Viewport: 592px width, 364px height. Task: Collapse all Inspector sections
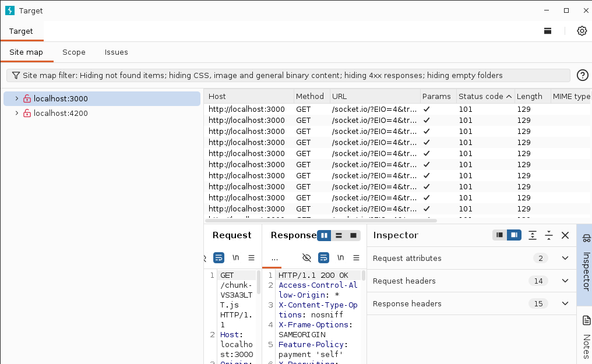pyautogui.click(x=549, y=235)
